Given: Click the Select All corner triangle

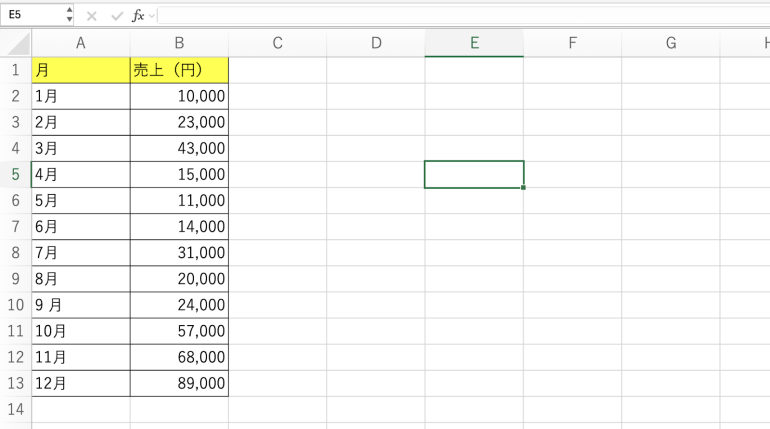Looking at the screenshot, I should [x=19, y=44].
